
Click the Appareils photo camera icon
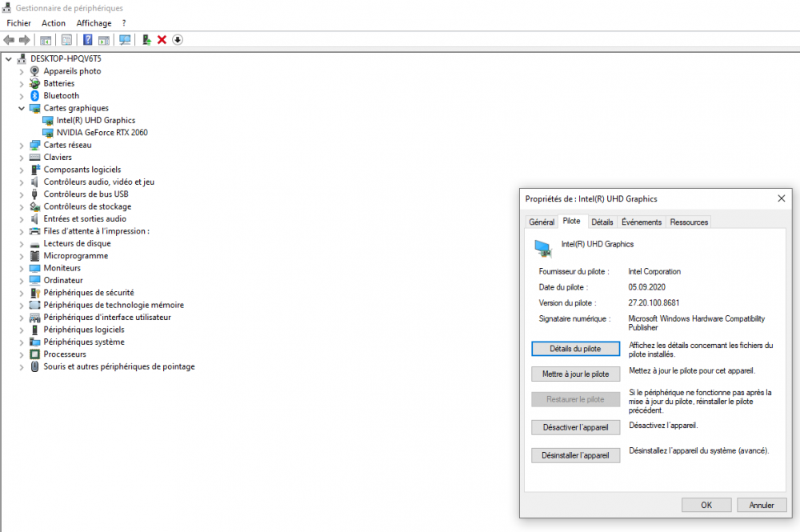(34, 71)
